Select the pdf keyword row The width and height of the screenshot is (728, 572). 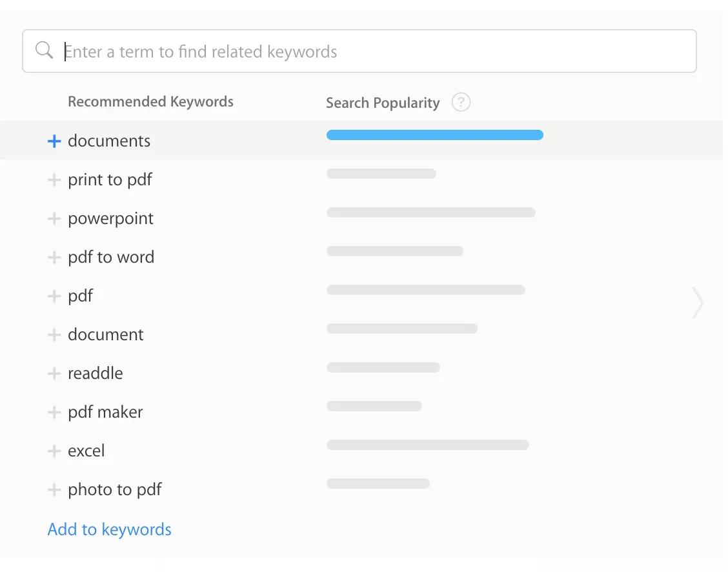(81, 296)
